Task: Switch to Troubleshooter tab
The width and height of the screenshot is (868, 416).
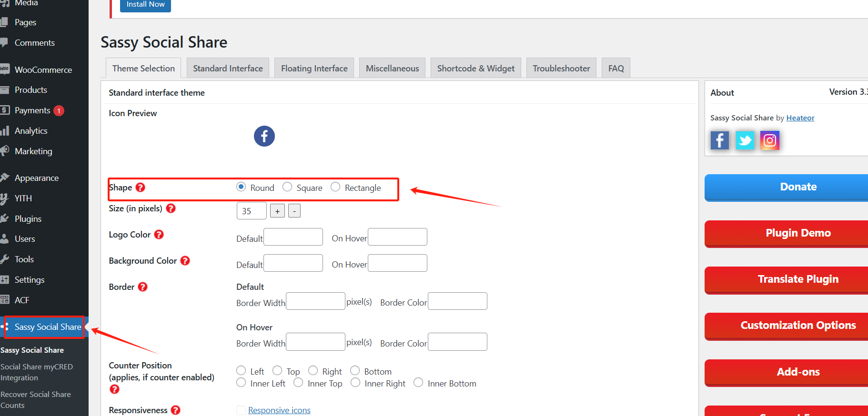Action: tap(561, 68)
